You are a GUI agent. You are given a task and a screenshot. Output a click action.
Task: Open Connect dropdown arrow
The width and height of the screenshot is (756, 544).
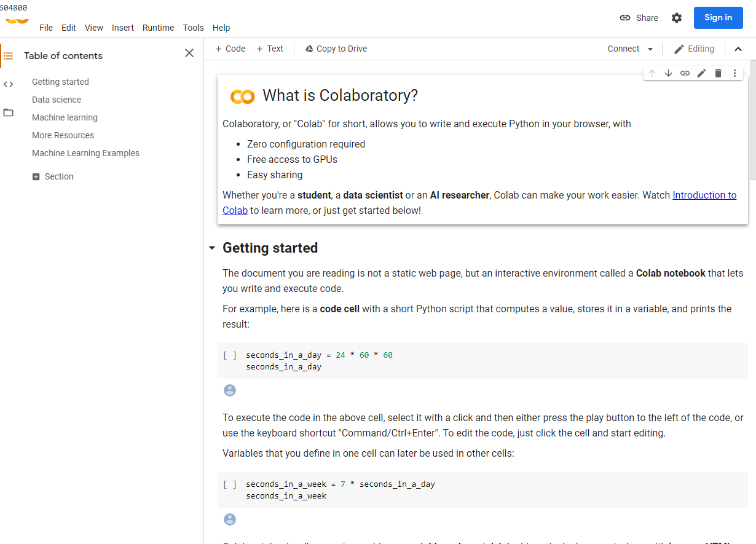click(650, 49)
